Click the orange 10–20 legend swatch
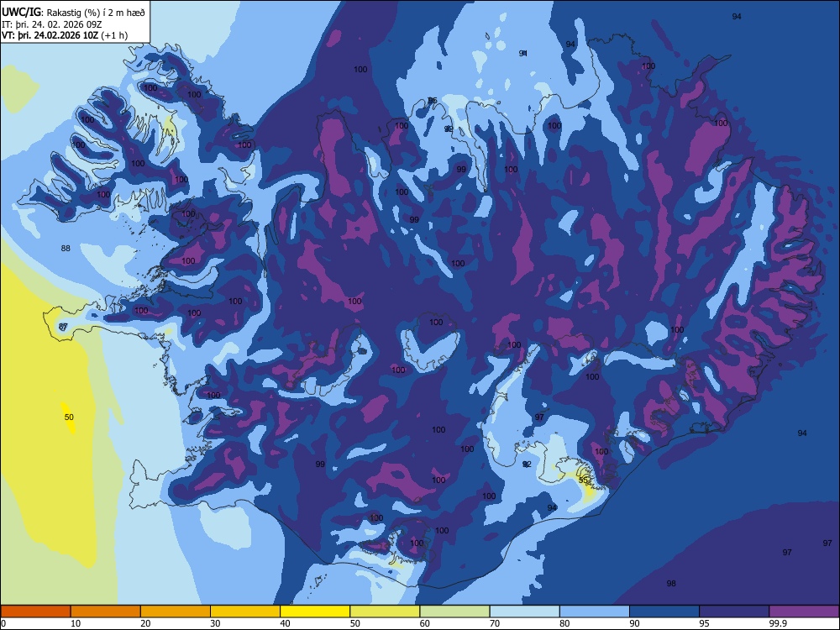The width and height of the screenshot is (840, 630). 106,612
